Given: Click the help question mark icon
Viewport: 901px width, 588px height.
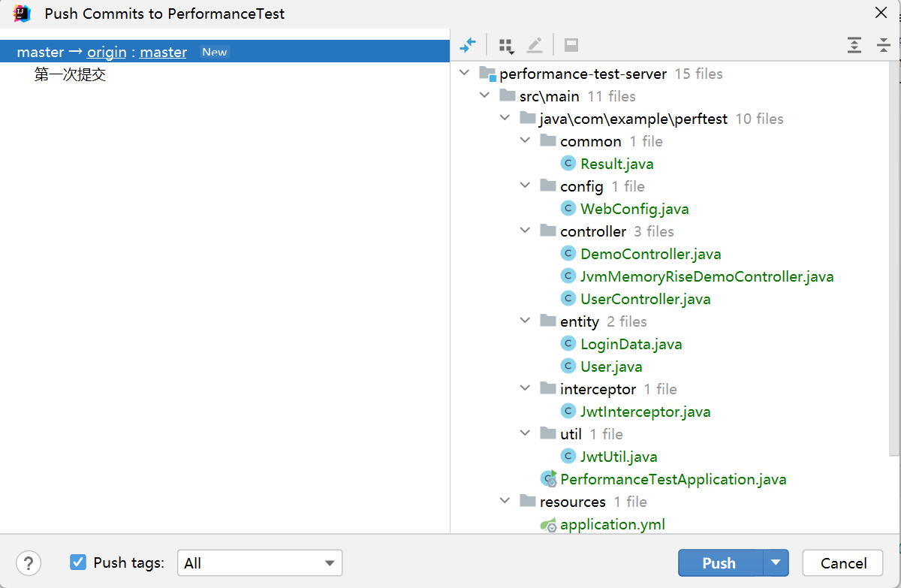Looking at the screenshot, I should click(x=29, y=562).
